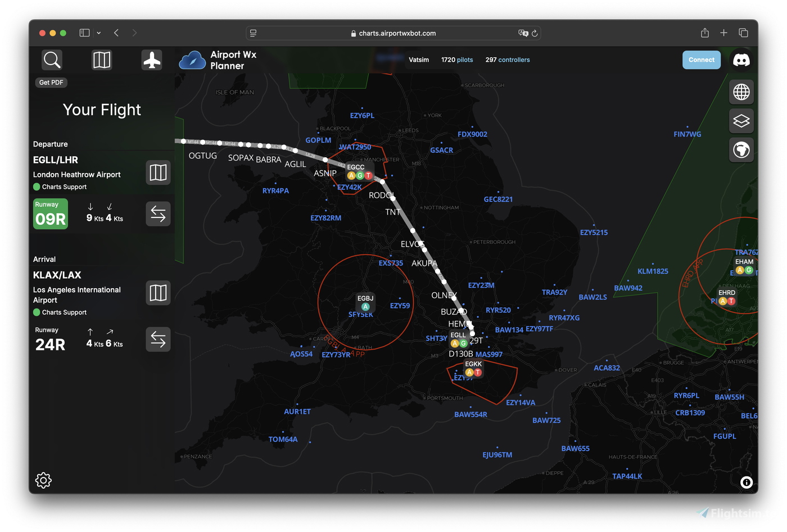This screenshot has height=532, width=787.
Task: Click Get PDF to export the flight
Action: (x=51, y=82)
